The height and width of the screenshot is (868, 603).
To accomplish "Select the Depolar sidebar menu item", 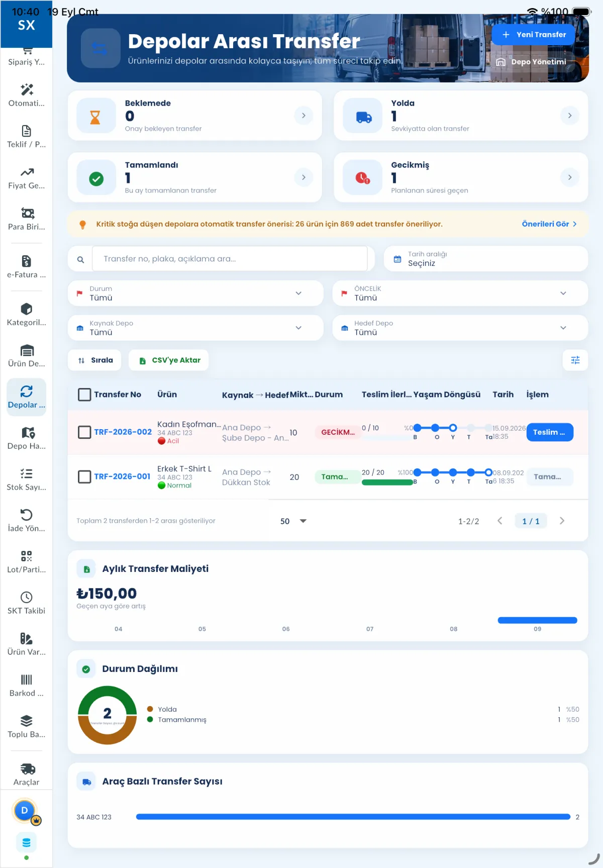I will (26, 397).
